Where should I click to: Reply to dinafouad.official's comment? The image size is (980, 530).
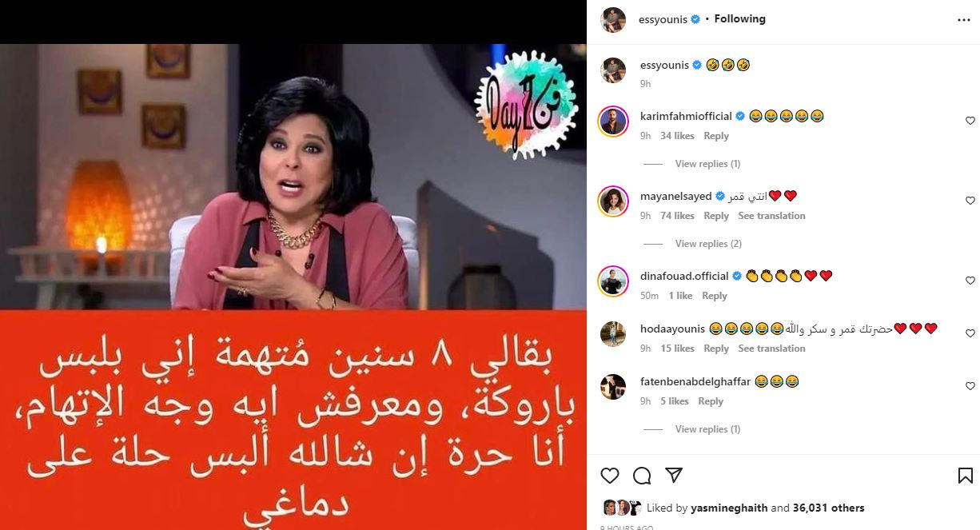click(715, 296)
